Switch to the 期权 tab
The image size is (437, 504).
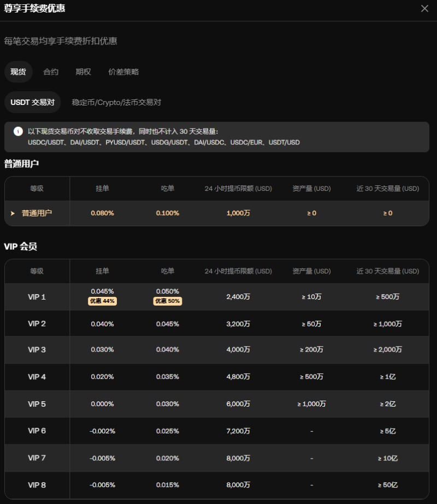(82, 72)
